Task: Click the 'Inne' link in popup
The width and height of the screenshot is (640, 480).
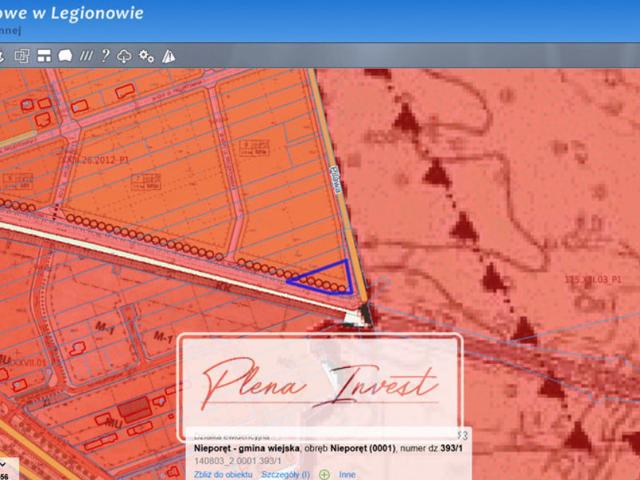Action: (348, 474)
